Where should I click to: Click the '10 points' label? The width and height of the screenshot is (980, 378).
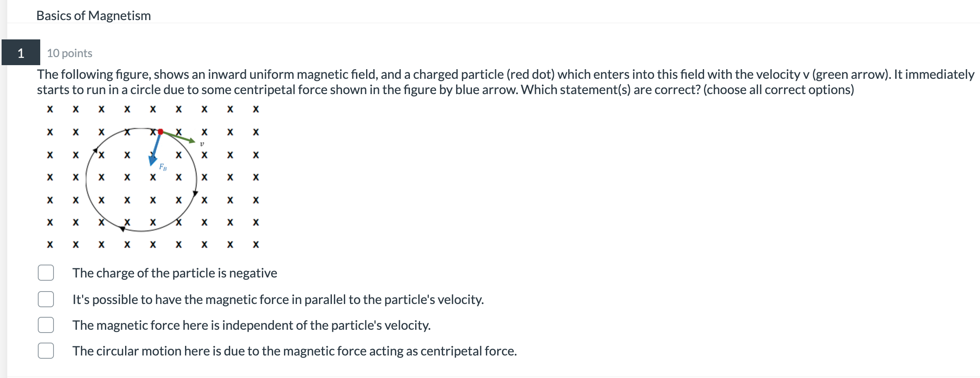tap(69, 53)
